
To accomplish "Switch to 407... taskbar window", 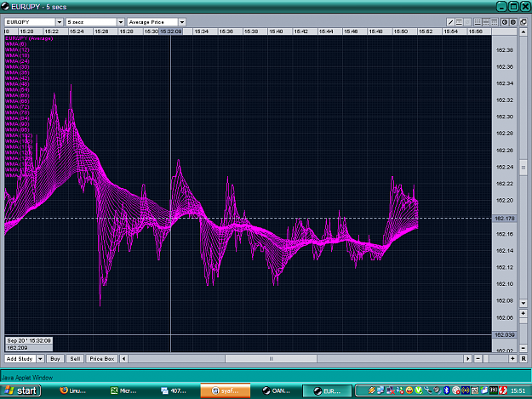I will [174, 390].
